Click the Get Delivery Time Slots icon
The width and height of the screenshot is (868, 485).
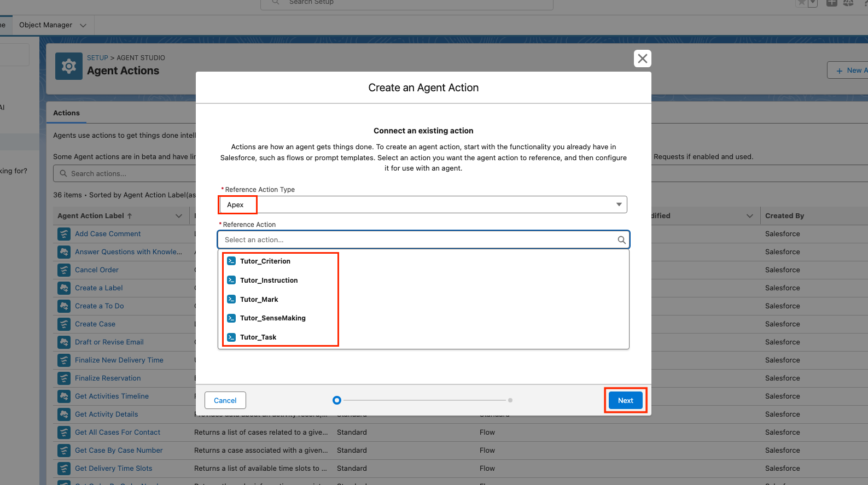coord(64,469)
